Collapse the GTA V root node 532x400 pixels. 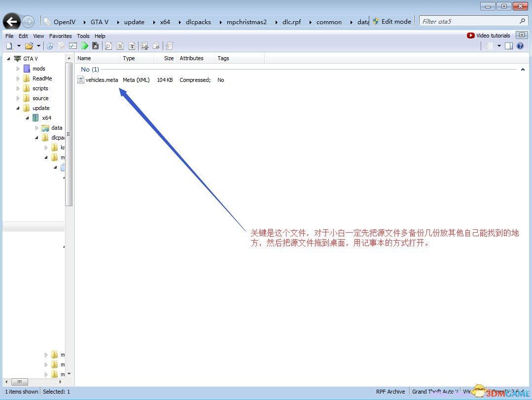tap(8, 59)
